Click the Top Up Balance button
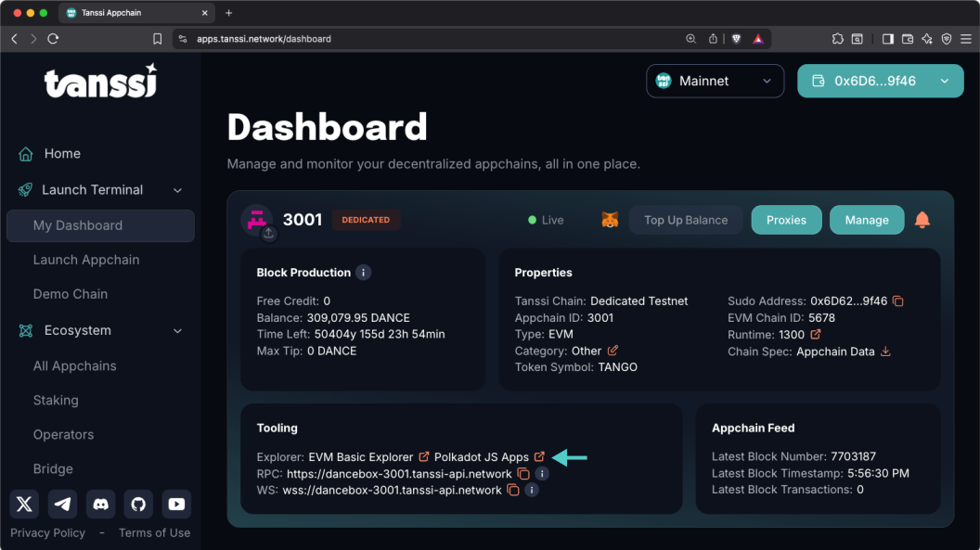The image size is (980, 550). (x=686, y=220)
